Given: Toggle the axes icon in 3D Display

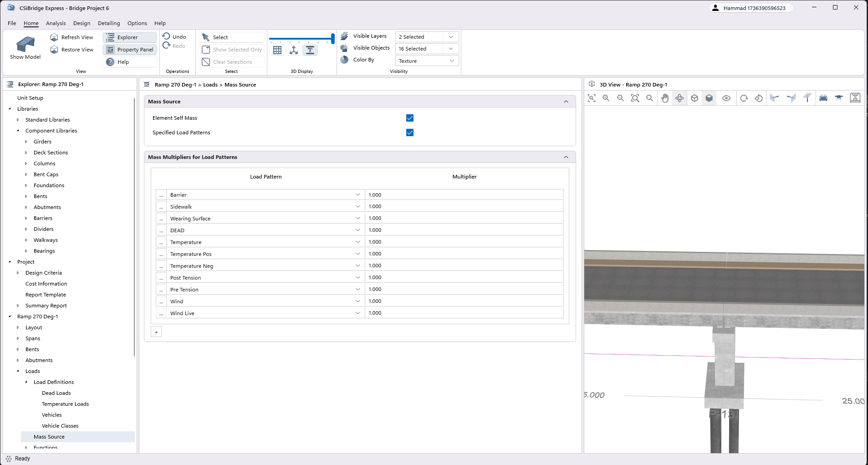Looking at the screenshot, I should 294,51.
